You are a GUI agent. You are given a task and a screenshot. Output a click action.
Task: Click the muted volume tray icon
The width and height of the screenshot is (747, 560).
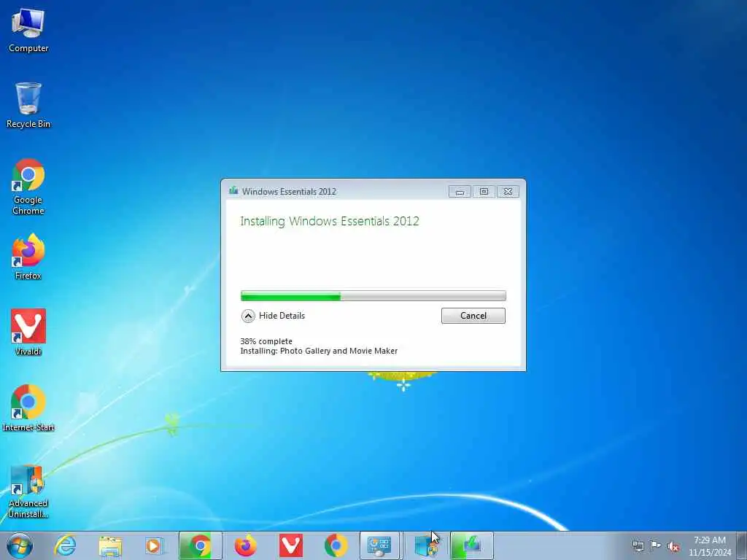(673, 546)
